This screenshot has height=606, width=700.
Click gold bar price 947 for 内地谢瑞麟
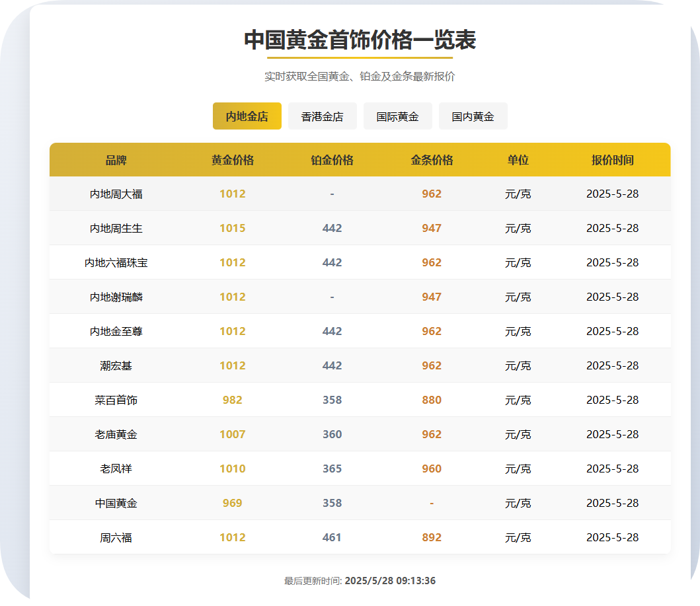pyautogui.click(x=432, y=297)
